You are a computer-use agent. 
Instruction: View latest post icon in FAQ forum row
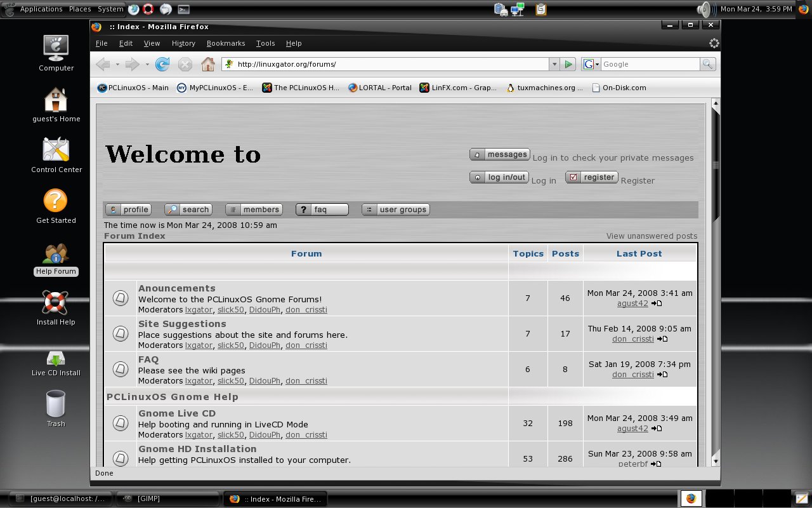(x=662, y=375)
